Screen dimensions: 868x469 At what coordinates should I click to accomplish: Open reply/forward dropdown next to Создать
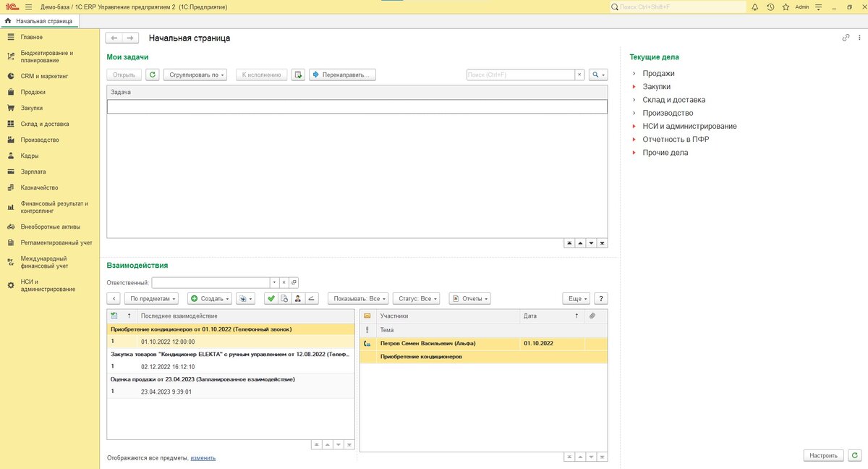click(x=246, y=298)
